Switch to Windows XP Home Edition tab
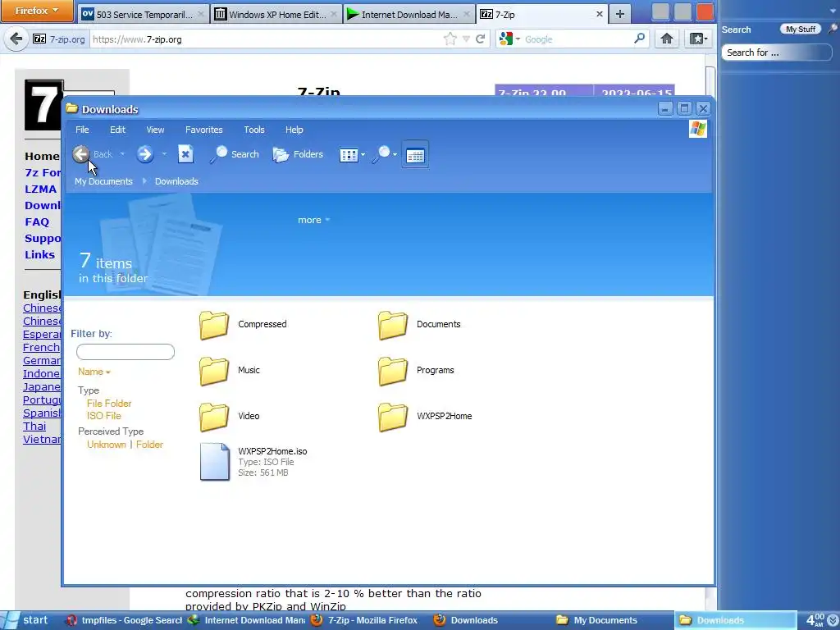 pyautogui.click(x=276, y=15)
